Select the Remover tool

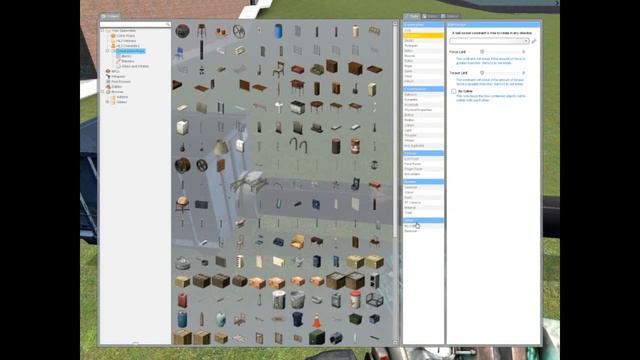423,231
